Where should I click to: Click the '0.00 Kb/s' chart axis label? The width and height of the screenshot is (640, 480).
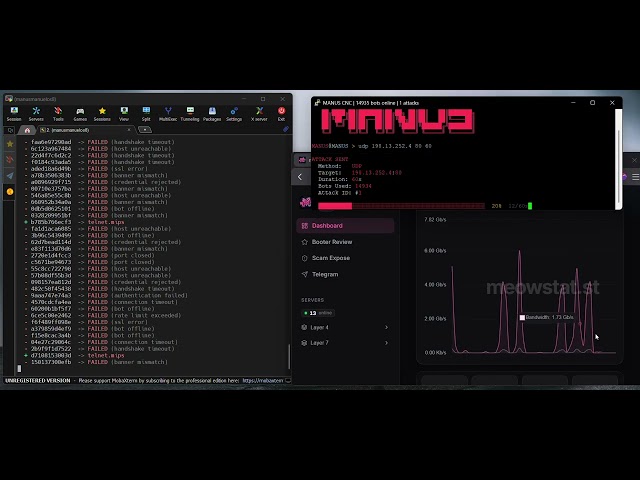[435, 353]
